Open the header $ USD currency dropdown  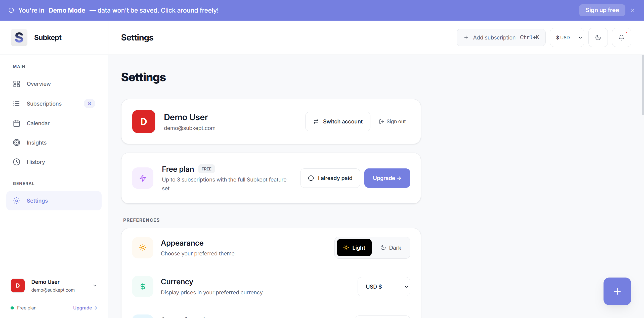tap(567, 37)
